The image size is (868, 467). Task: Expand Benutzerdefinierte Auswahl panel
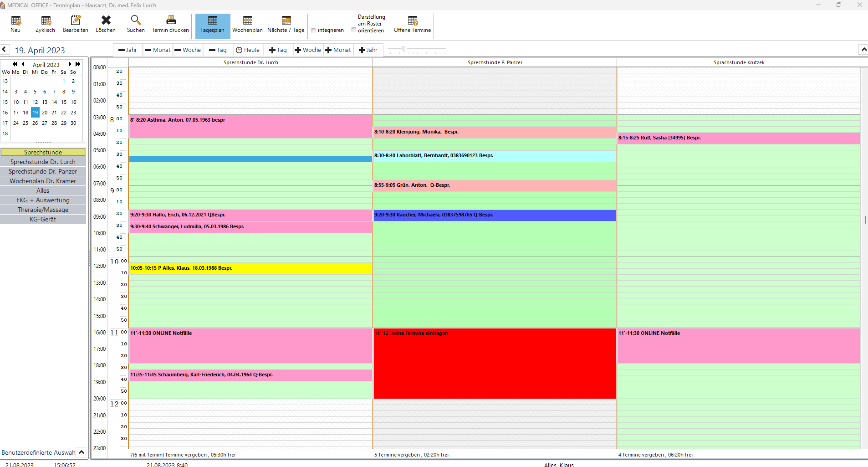pos(82,452)
